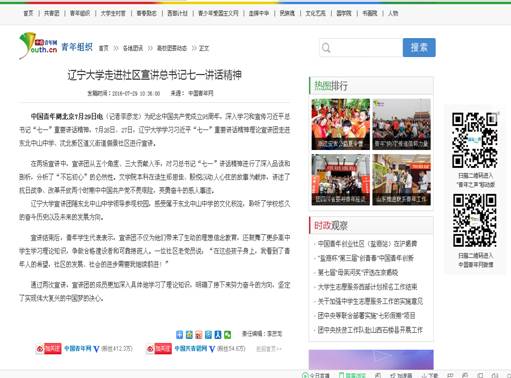This screenshot has height=378, width=511.
Task: Click red 加关注 button for 中国青年网
Action: (x=49, y=349)
